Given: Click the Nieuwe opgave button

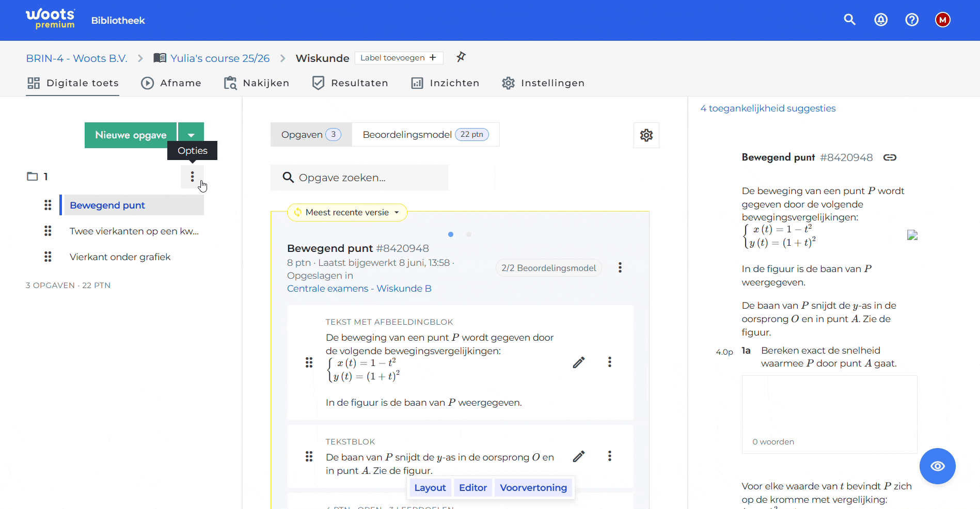Looking at the screenshot, I should [x=131, y=135].
